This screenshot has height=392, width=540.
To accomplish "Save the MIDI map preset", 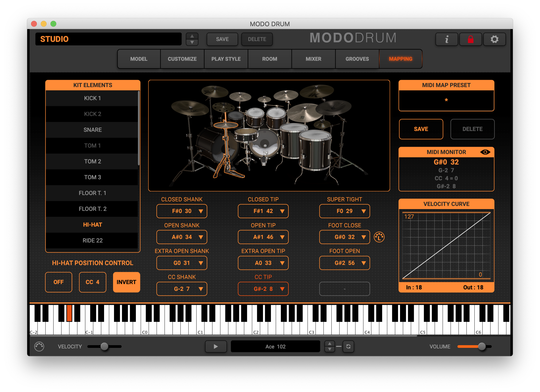I will pyautogui.click(x=421, y=129).
